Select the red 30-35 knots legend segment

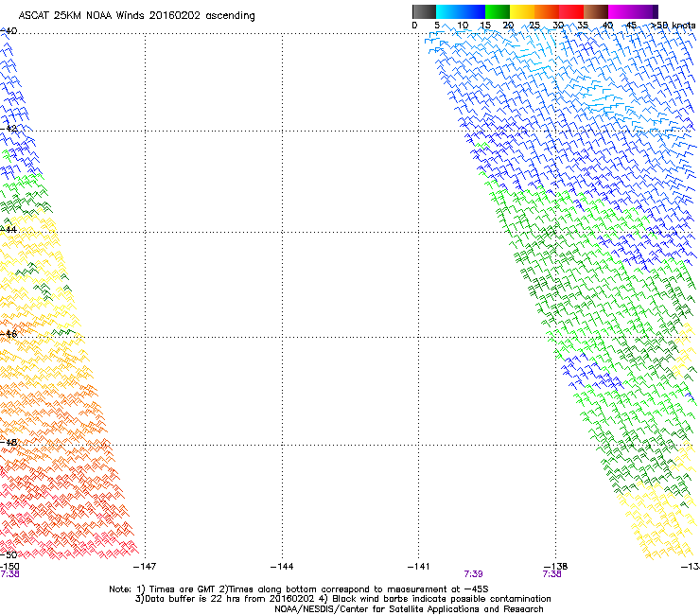point(571,11)
